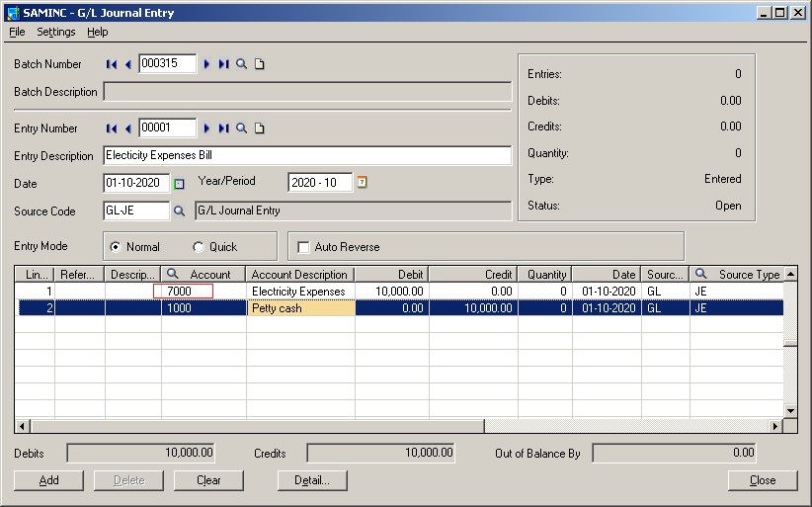
Task: Open the Year/Period selector icon
Action: click(362, 182)
